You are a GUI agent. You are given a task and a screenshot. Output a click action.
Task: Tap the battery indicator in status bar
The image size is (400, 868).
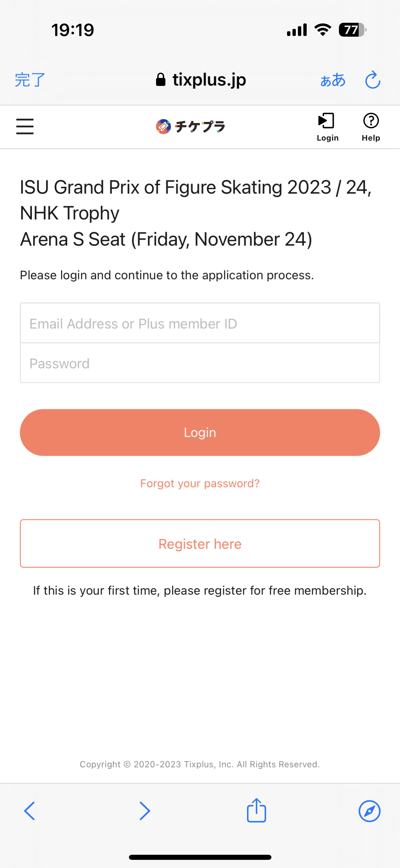coord(352,30)
